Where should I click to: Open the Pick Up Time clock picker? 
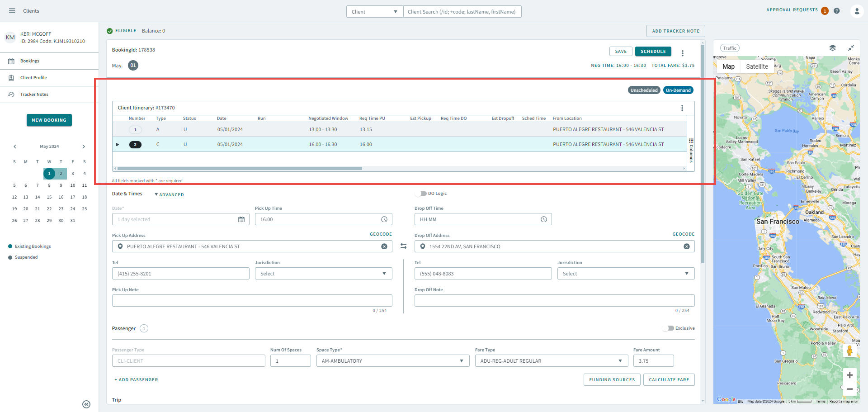[x=384, y=219]
